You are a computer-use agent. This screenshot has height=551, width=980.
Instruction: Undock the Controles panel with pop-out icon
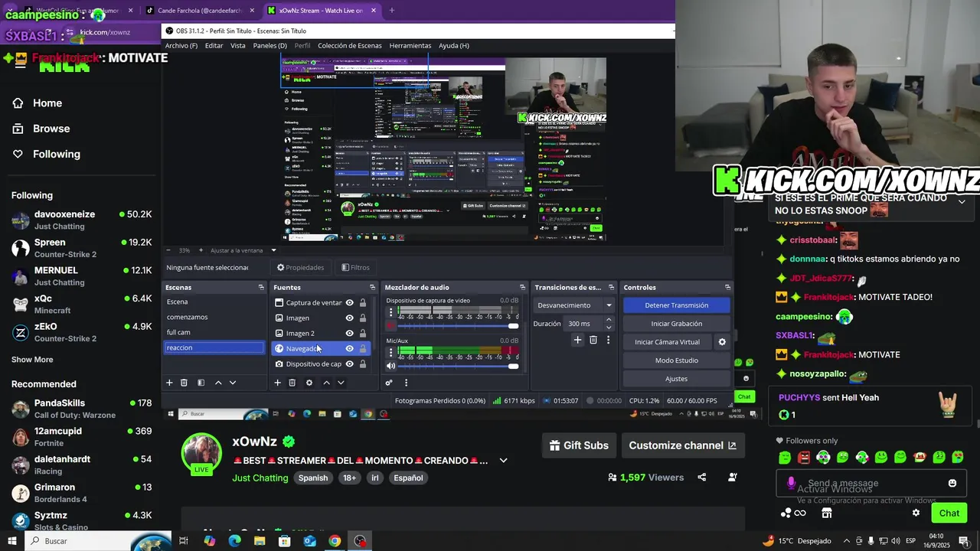coord(727,288)
